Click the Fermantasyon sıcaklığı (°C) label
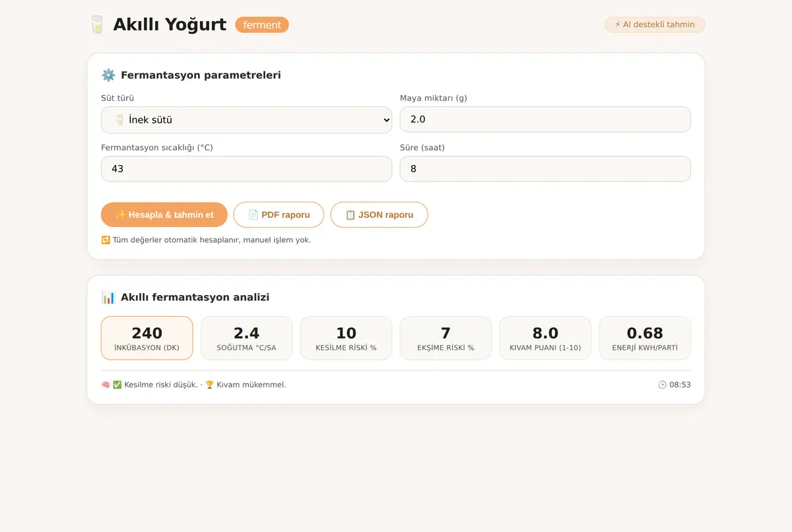 (157, 148)
